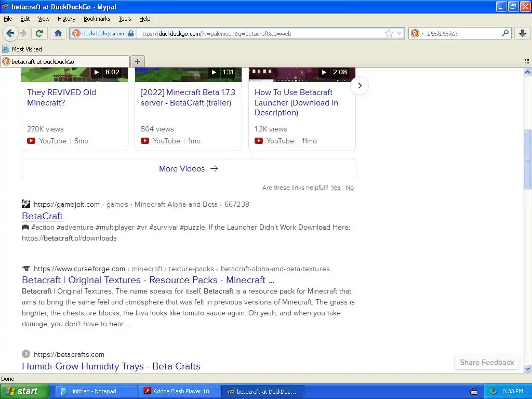Open the File menu

(x=8, y=19)
